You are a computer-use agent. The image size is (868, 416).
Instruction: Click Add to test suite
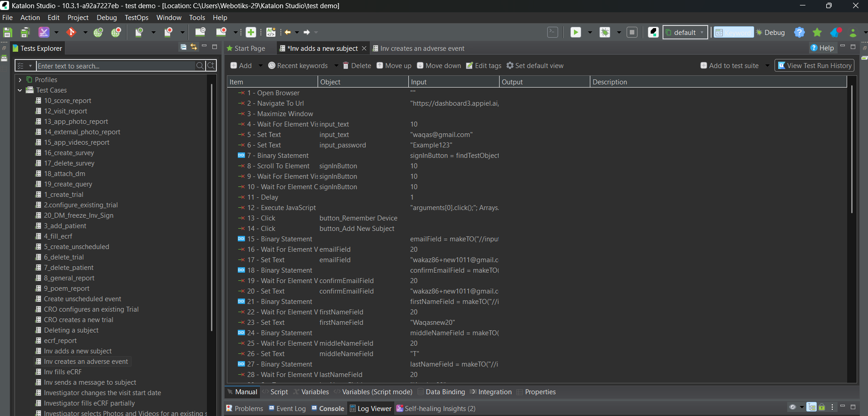(731, 65)
